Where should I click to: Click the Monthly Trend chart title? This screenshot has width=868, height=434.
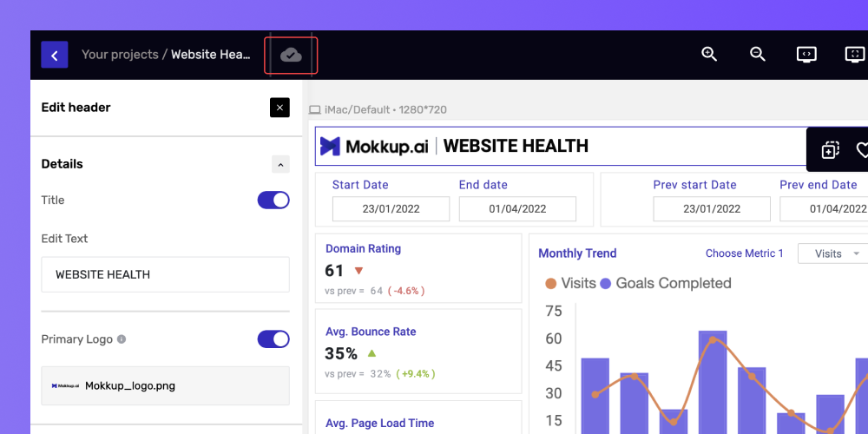[x=577, y=253]
